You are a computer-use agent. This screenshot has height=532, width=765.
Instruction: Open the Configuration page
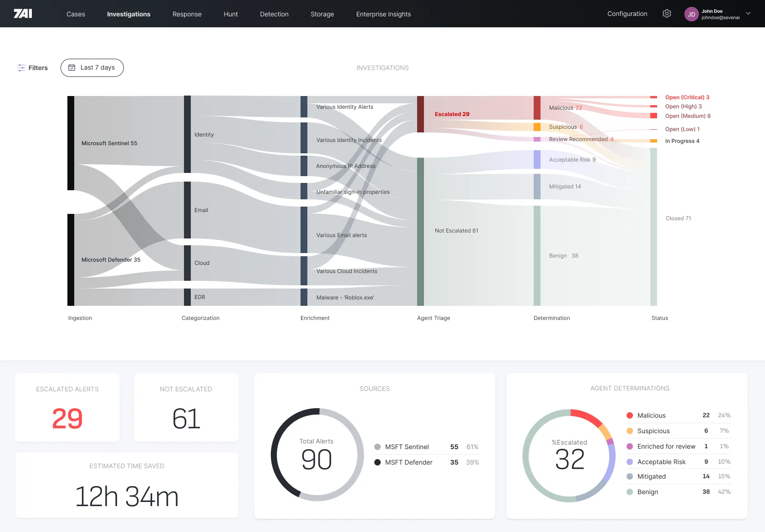pos(627,14)
